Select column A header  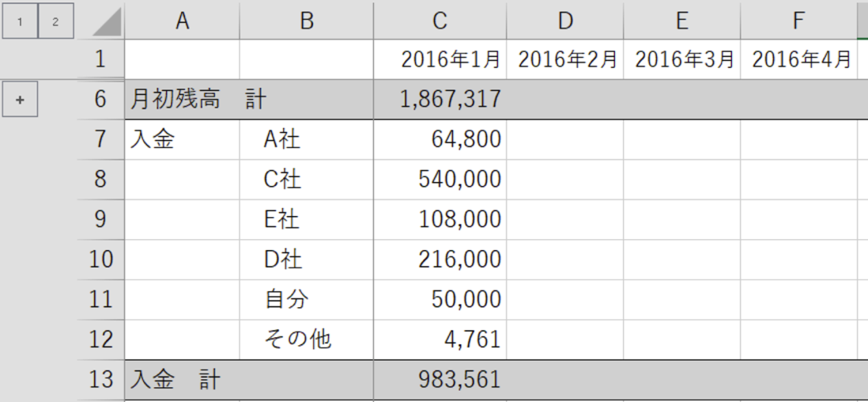pos(182,21)
